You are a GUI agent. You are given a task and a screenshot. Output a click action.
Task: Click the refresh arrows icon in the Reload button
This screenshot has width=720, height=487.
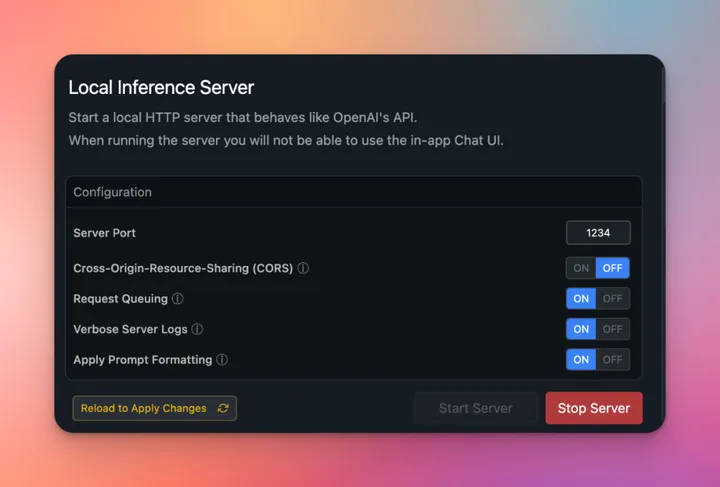pyautogui.click(x=223, y=408)
